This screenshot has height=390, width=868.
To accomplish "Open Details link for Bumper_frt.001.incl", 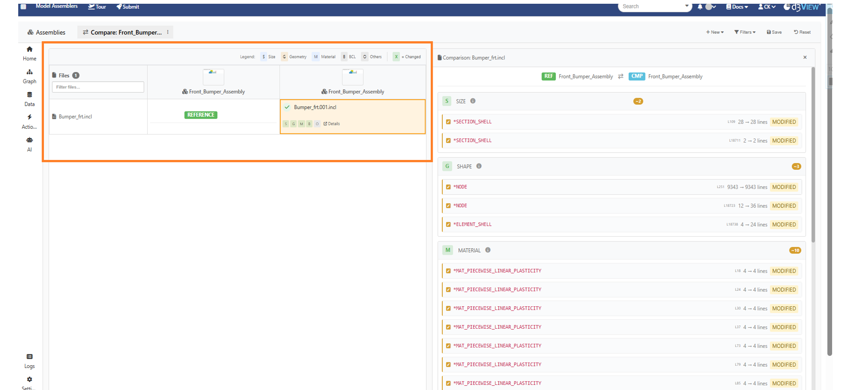I will (332, 124).
